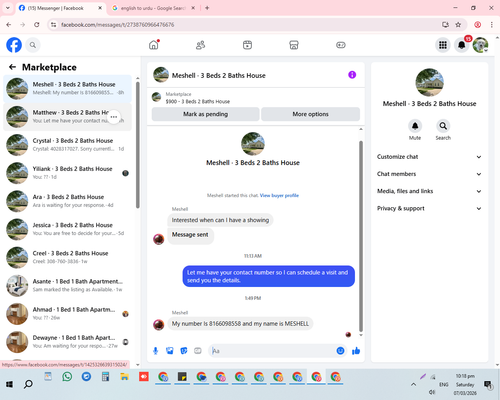The width and height of the screenshot is (500, 400).
Task: Click the chat messages scrollbar
Action: 361,235
